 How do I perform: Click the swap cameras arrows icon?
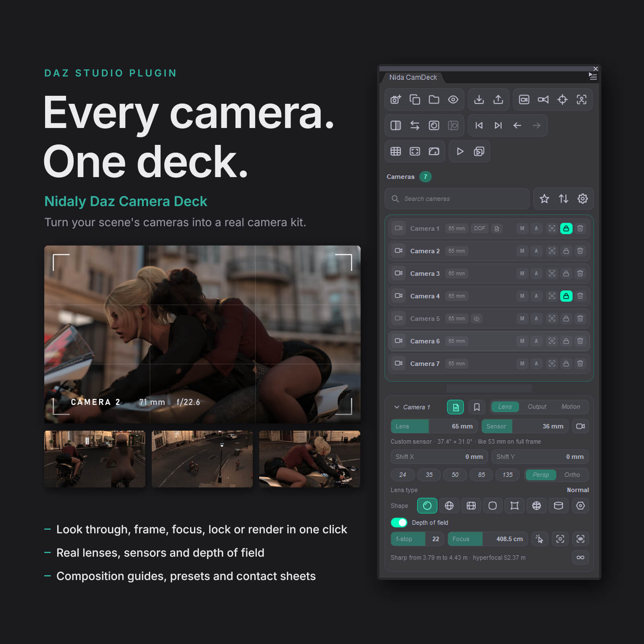tap(415, 126)
